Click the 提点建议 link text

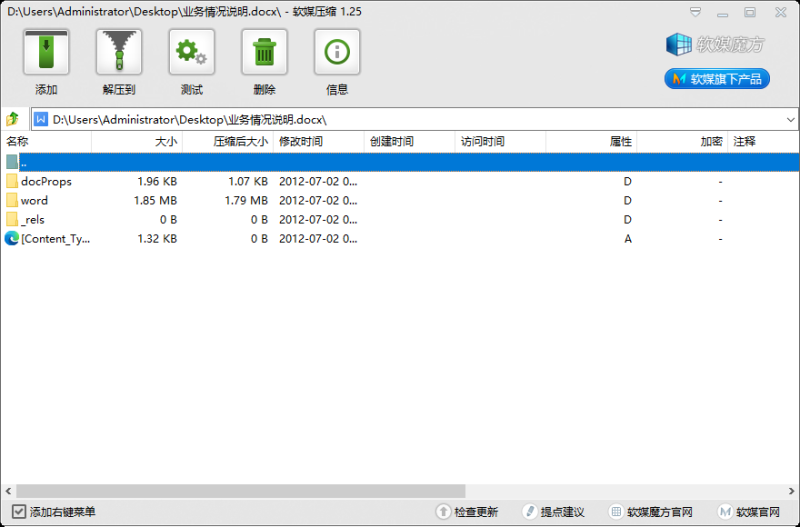562,512
